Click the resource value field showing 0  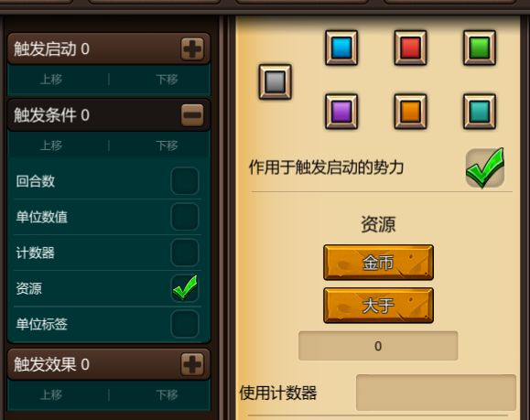pos(378,346)
